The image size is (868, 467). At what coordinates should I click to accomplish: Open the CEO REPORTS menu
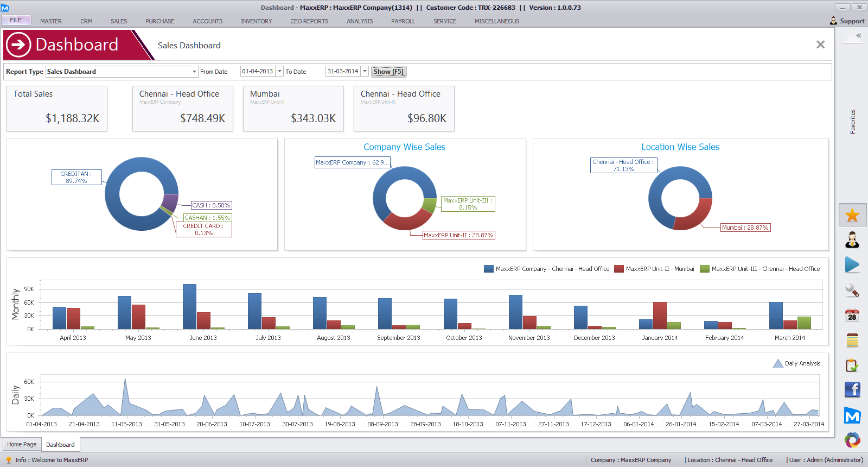(309, 21)
